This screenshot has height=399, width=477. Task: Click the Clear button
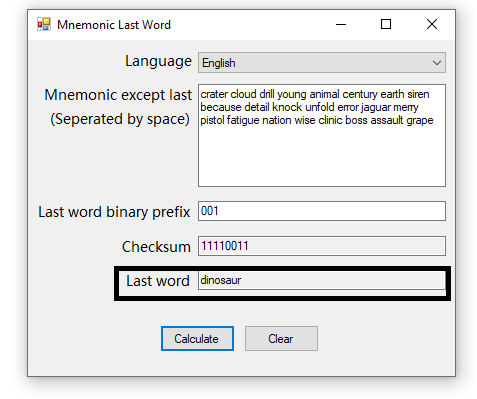pyautogui.click(x=281, y=339)
